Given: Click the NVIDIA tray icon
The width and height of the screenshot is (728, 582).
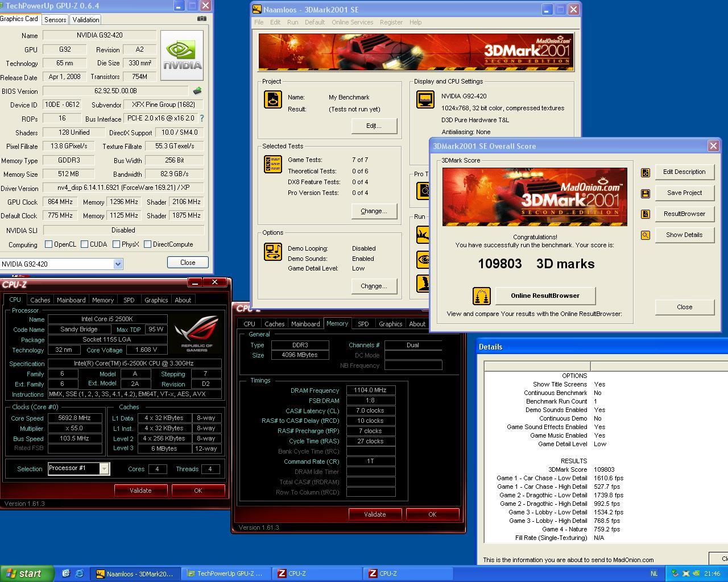Looking at the screenshot, I should click(x=696, y=573).
